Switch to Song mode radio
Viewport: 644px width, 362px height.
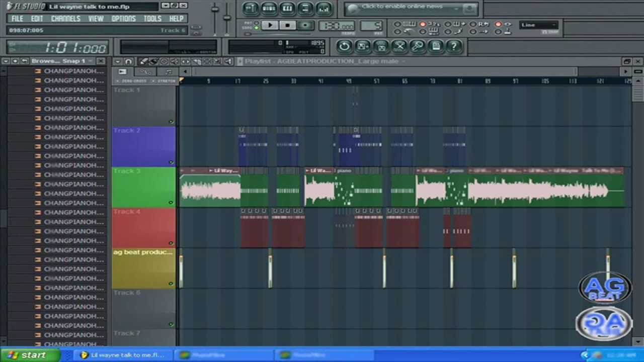pyautogui.click(x=256, y=28)
